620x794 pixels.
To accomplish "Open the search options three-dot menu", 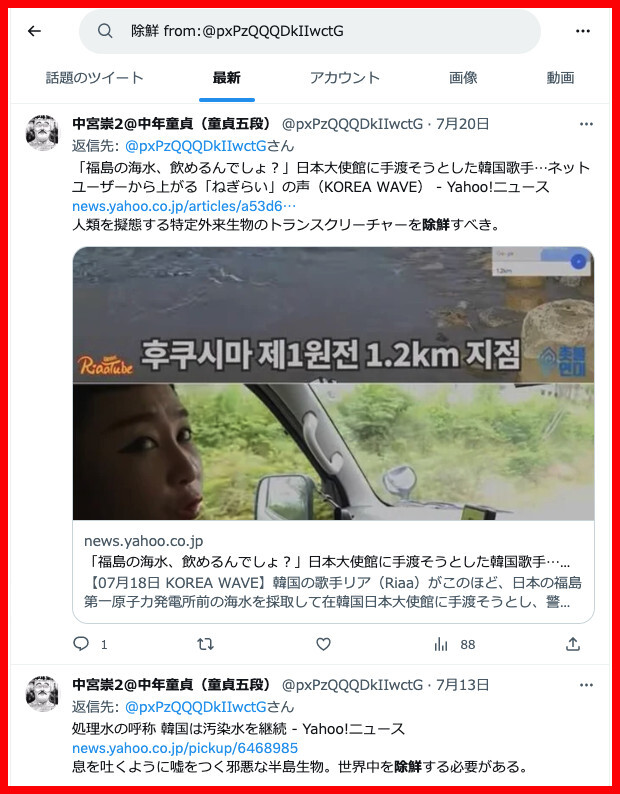I will coord(583,31).
